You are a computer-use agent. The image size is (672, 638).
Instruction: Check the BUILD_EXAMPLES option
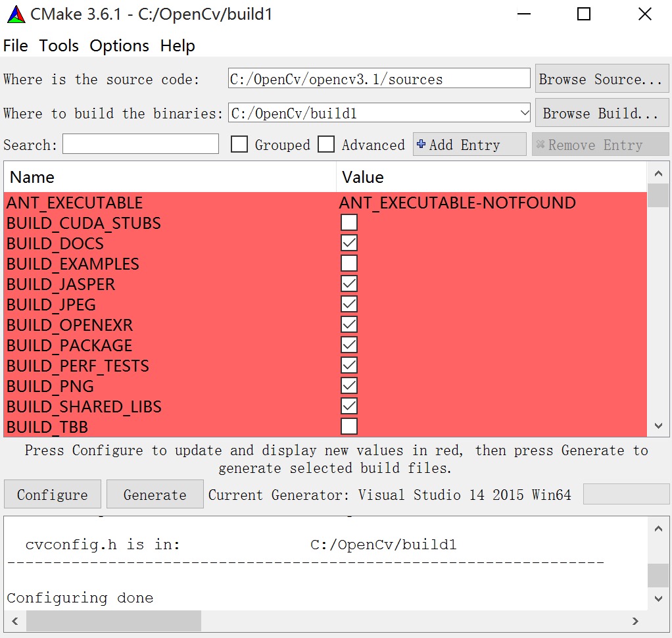349,263
